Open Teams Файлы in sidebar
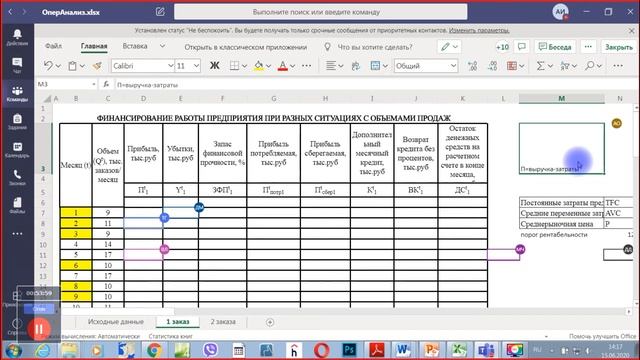640x360 pixels. 17,205
